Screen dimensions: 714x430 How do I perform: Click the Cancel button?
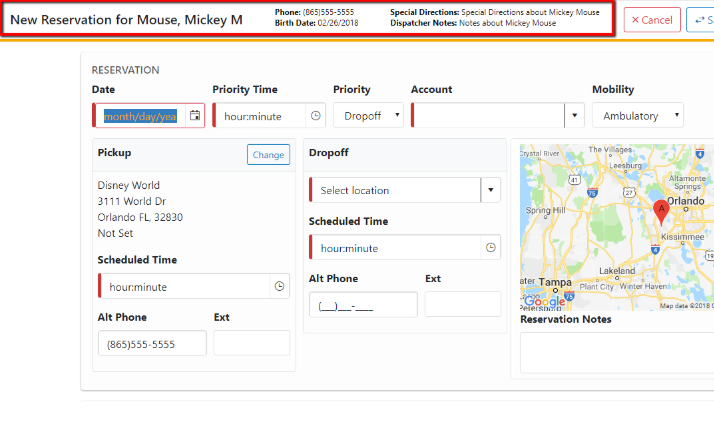[x=652, y=20]
